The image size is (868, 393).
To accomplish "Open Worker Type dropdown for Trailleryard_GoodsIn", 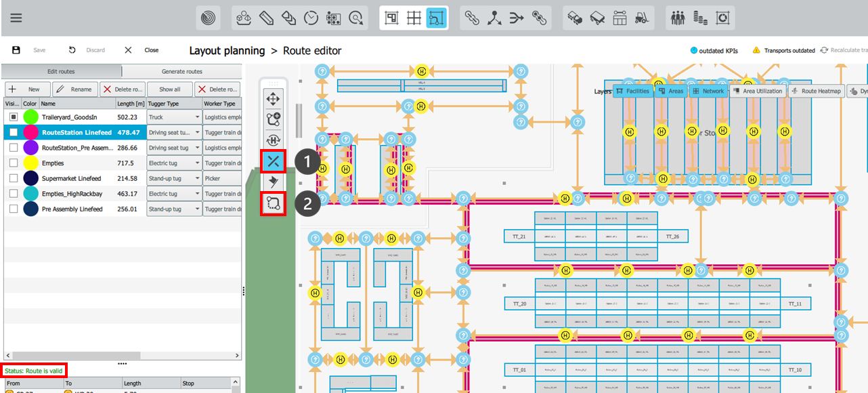I will 222,117.
